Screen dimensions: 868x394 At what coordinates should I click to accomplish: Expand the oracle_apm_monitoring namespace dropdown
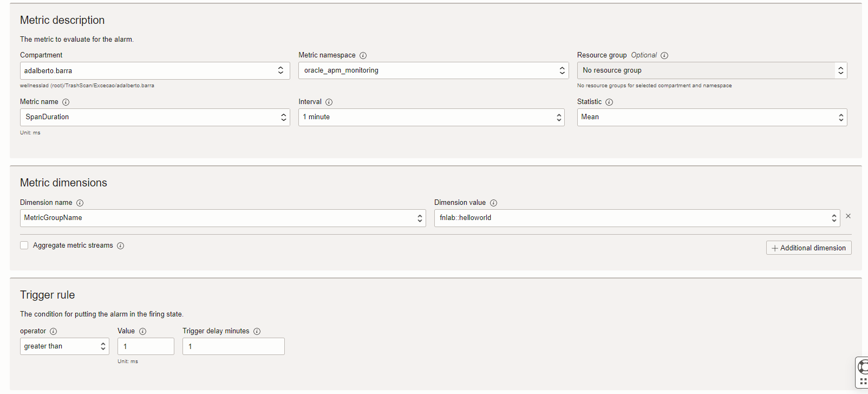pos(433,70)
